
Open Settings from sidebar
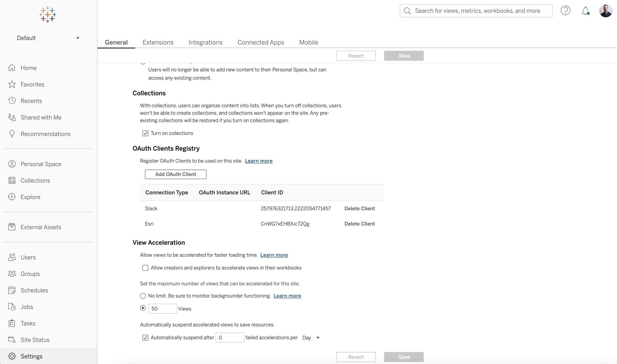pyautogui.click(x=31, y=356)
